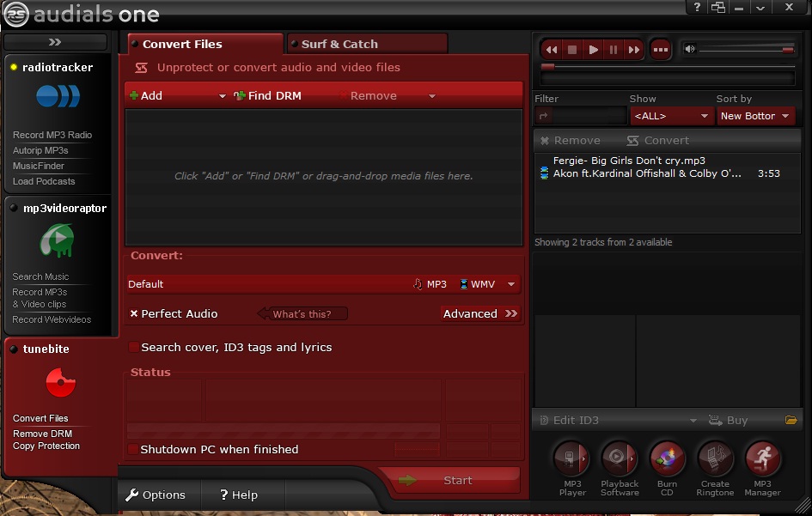The height and width of the screenshot is (516, 812).
Task: Click the audials one logo icon
Action: (15, 14)
